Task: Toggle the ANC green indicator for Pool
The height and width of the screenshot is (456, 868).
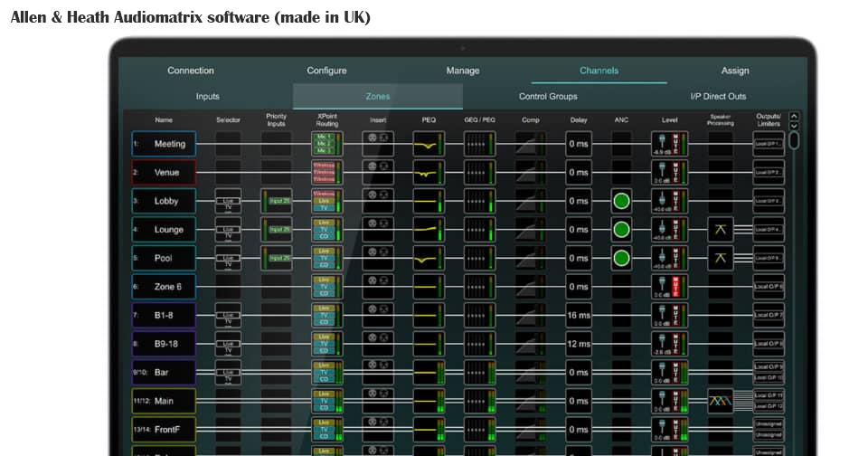Action: pyautogui.click(x=621, y=258)
